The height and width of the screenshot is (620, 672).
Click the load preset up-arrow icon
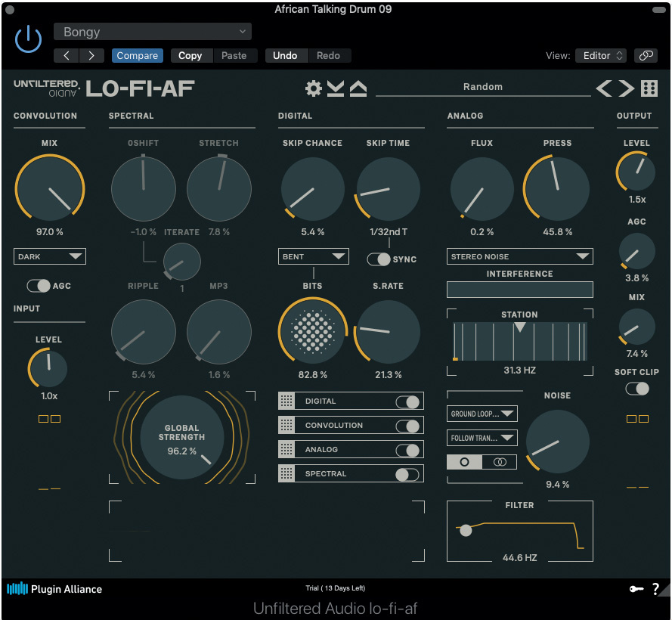358,88
